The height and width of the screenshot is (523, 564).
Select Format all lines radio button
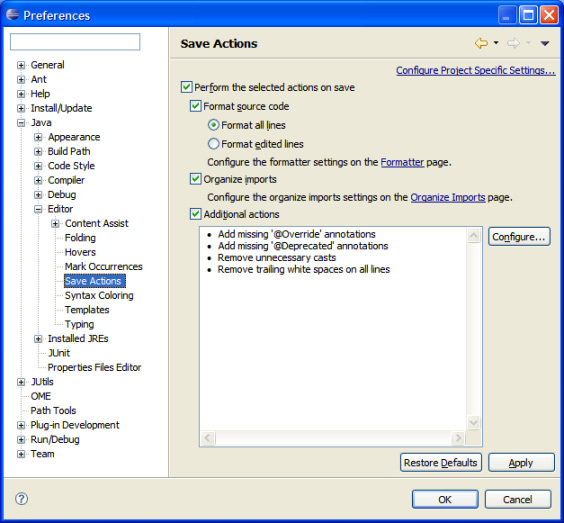(213, 125)
